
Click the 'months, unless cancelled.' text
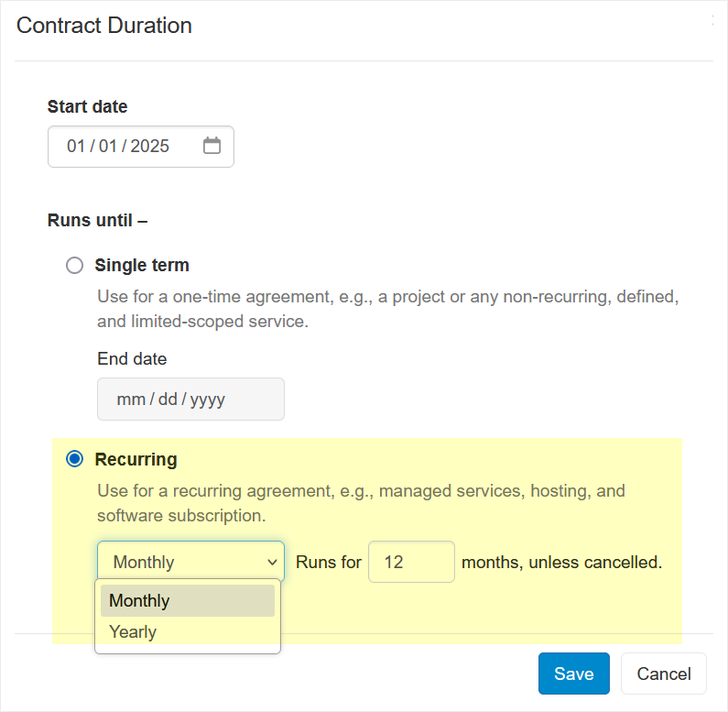pos(561,562)
